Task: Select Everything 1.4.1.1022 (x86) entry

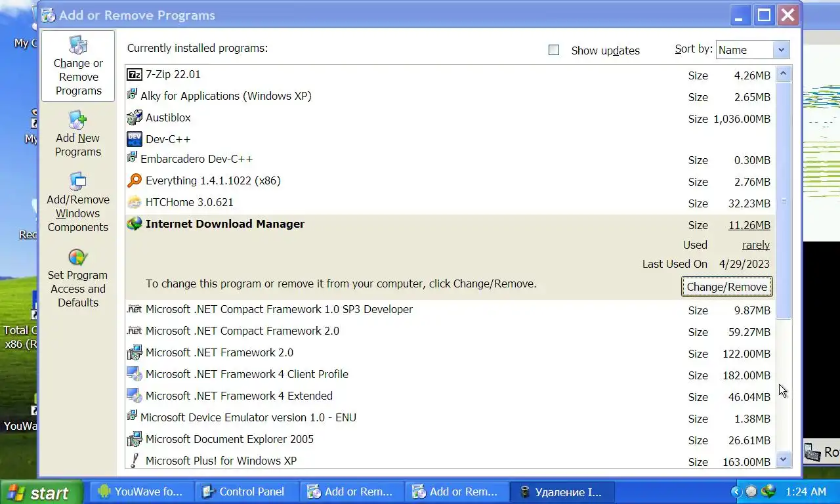Action: tap(213, 180)
